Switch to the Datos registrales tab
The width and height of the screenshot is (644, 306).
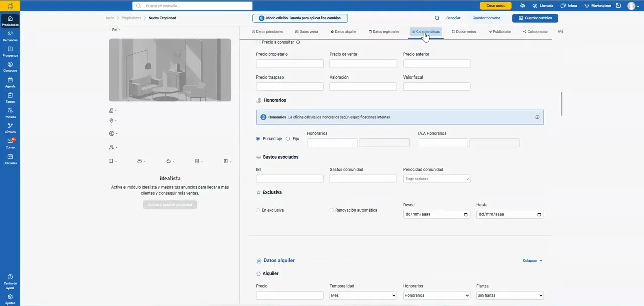384,32
